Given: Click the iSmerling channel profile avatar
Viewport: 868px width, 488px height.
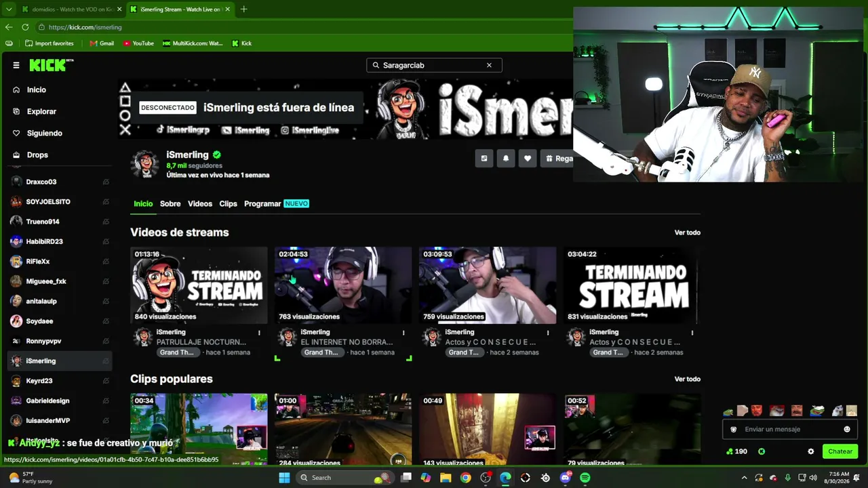Looking at the screenshot, I should [145, 164].
